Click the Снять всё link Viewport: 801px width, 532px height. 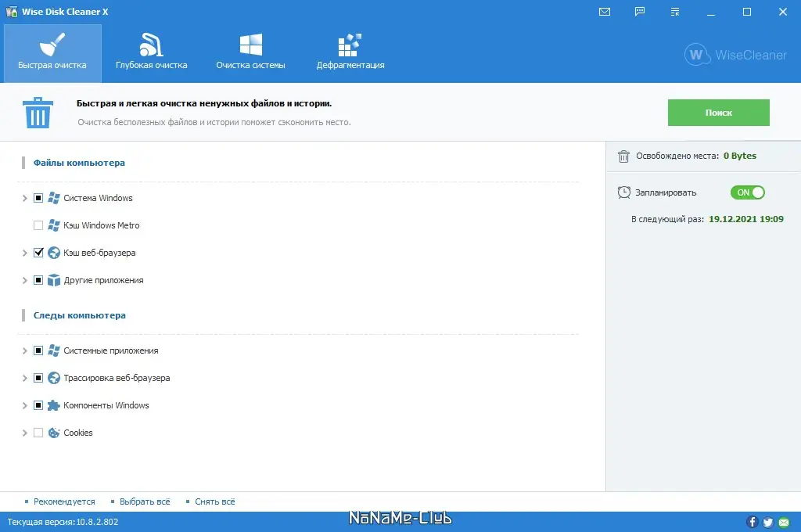tap(215, 501)
